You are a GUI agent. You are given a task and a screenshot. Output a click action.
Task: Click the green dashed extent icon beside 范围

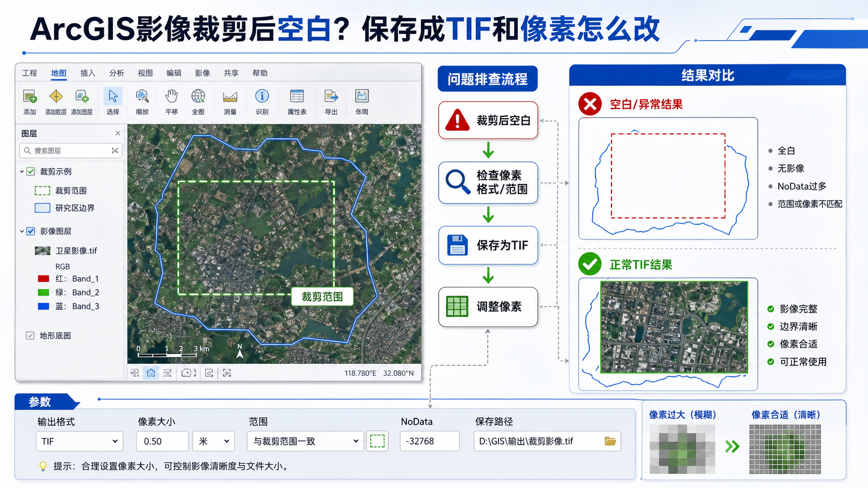377,441
